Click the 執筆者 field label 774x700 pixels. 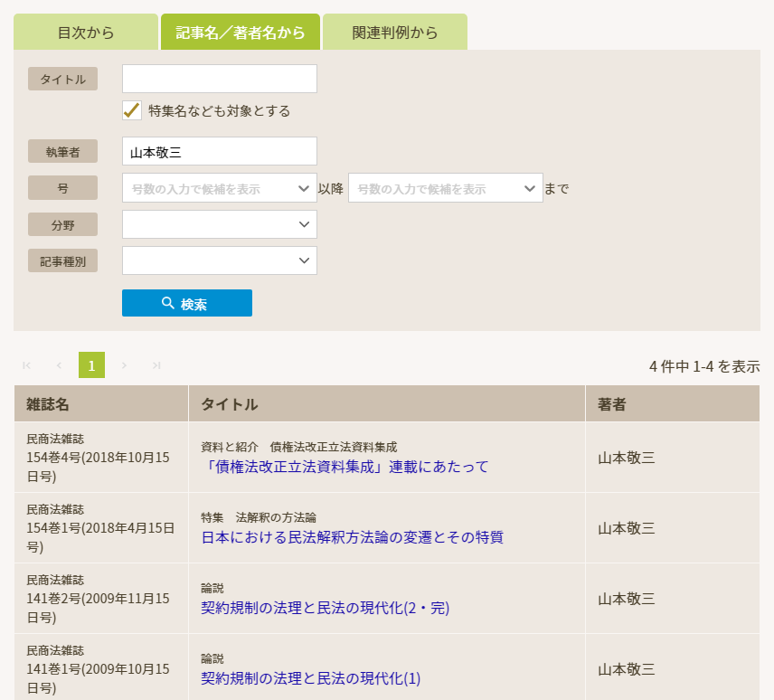(62, 152)
